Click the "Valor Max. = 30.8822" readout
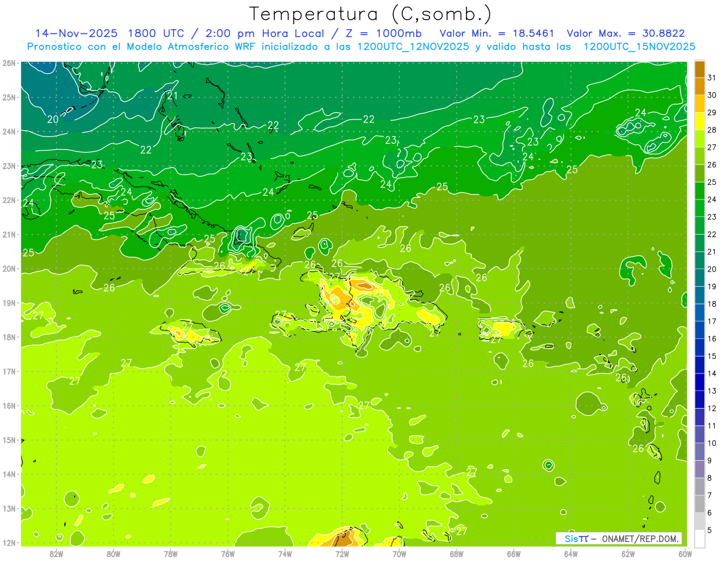This screenshot has width=728, height=562. click(x=625, y=33)
